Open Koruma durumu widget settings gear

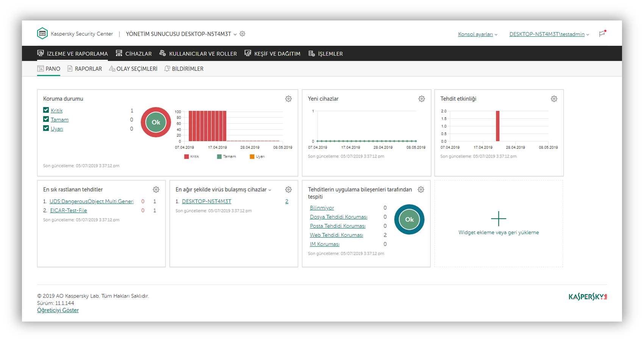pos(288,99)
